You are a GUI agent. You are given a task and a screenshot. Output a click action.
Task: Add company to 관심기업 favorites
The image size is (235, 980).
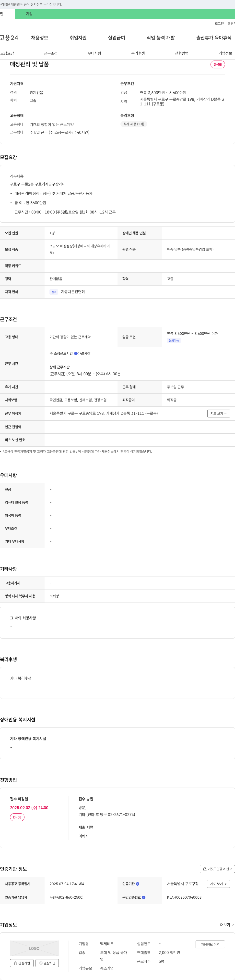coord(22,963)
